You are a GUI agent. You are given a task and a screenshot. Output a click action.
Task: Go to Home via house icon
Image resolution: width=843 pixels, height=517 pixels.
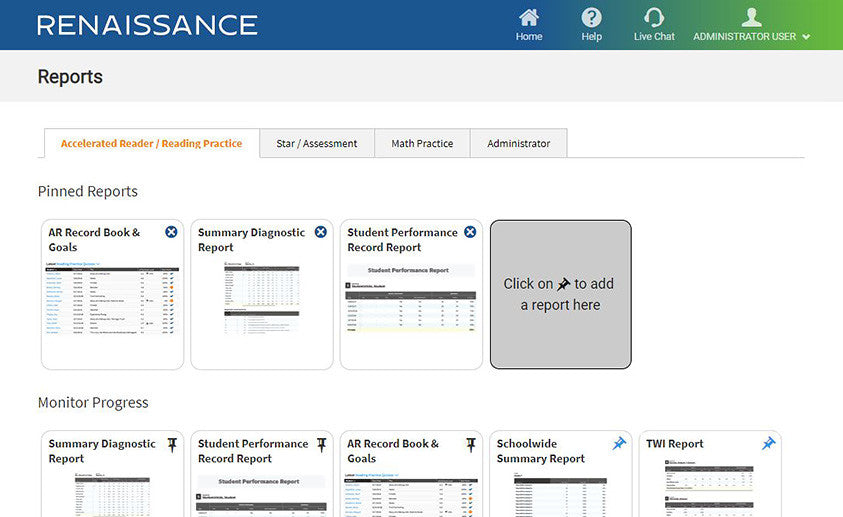[x=529, y=18]
